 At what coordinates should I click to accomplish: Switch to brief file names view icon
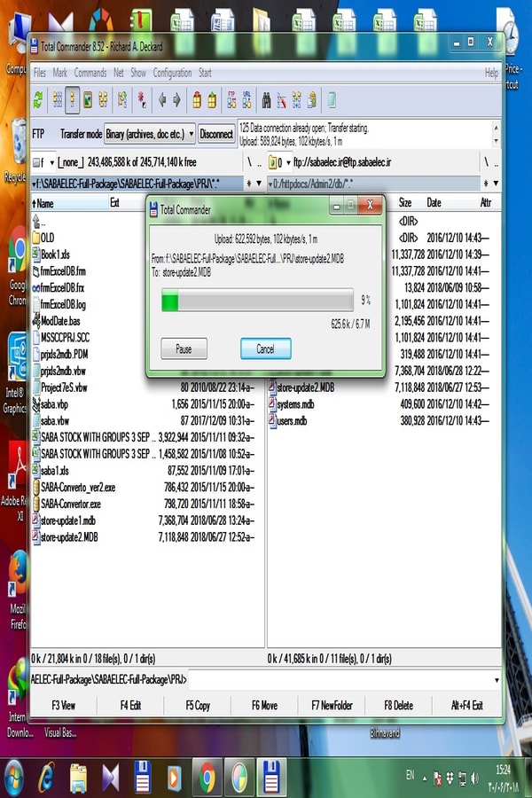pyautogui.click(x=58, y=100)
